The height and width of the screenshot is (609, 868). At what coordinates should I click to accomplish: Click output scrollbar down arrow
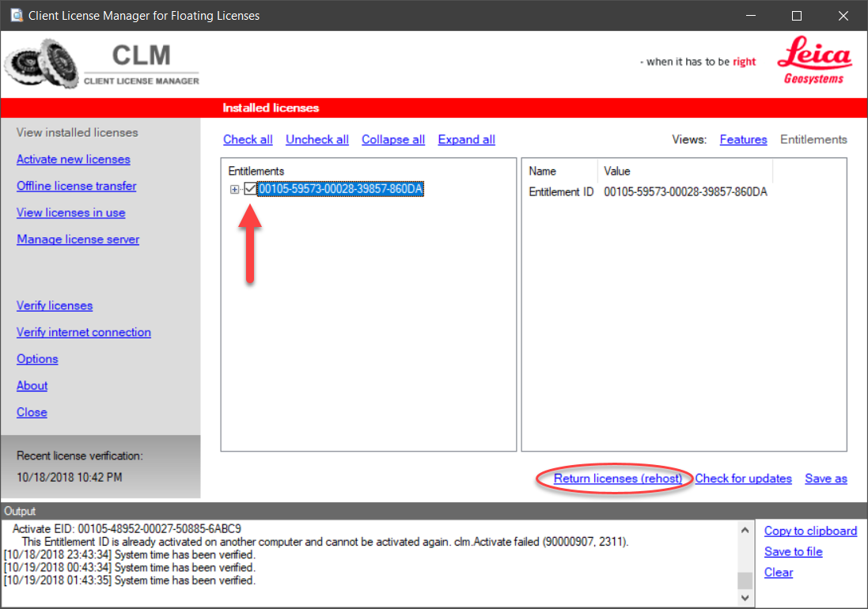(x=745, y=597)
